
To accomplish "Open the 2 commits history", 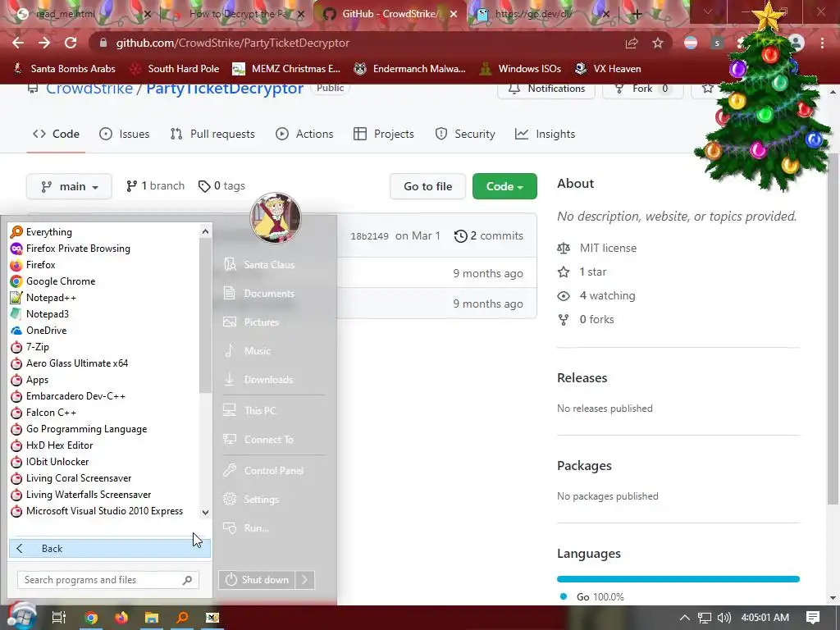I will click(489, 235).
